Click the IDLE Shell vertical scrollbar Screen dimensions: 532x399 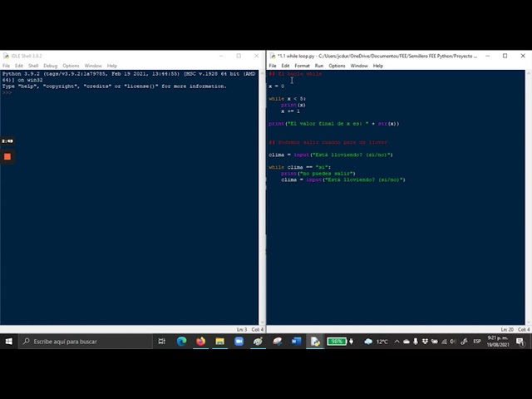pyautogui.click(x=262, y=197)
